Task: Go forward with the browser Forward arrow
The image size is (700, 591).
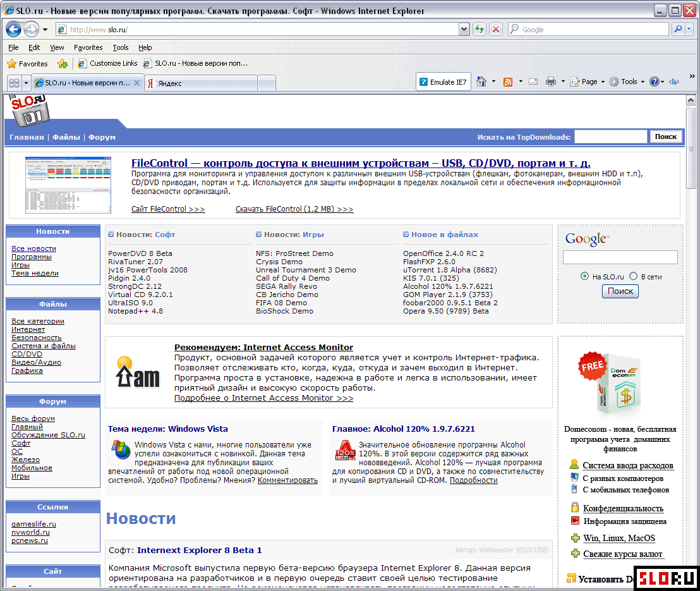Action: point(31,30)
